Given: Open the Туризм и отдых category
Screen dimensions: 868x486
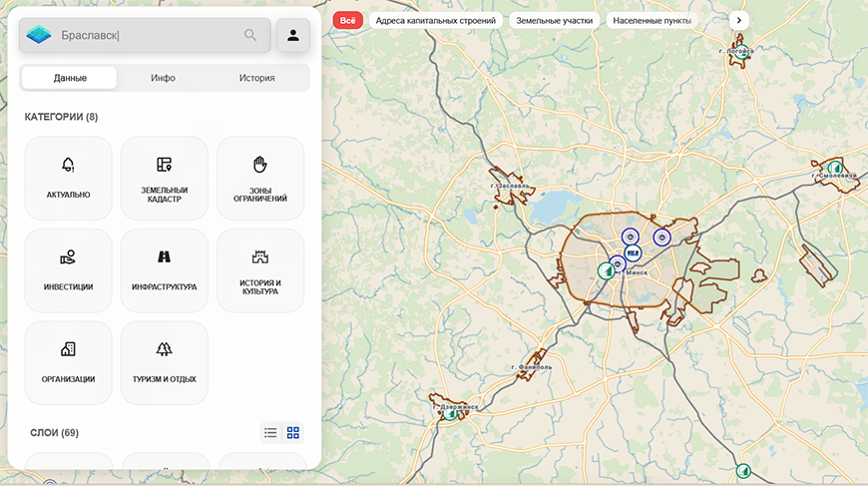Looking at the screenshot, I should [165, 363].
